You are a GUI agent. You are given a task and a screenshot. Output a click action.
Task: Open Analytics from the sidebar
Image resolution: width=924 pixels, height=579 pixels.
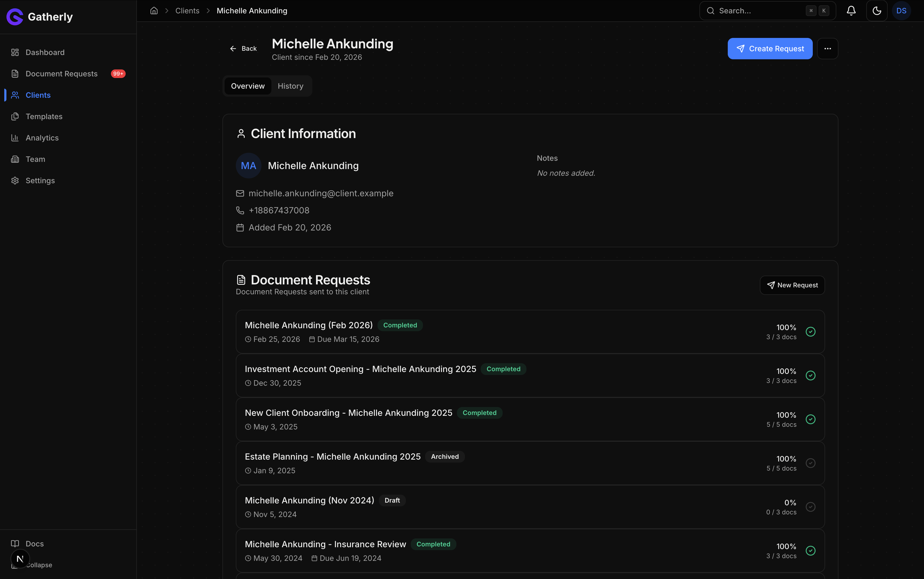tap(42, 138)
